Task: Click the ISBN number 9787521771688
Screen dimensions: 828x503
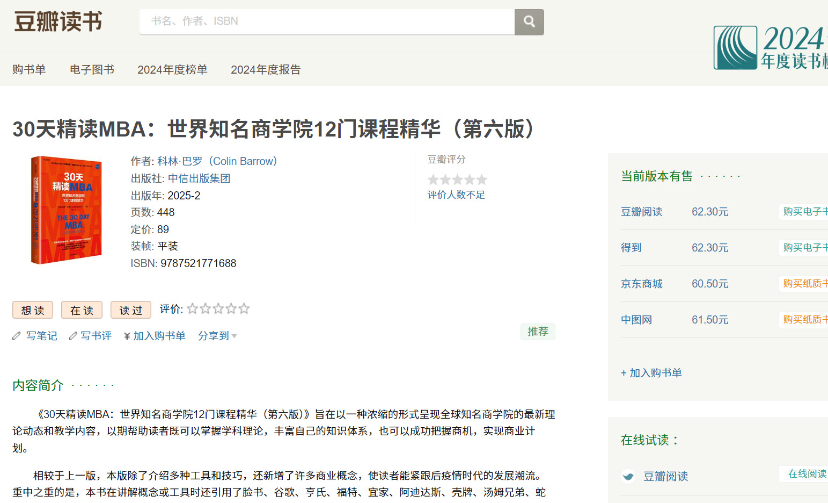Action: pos(199,263)
